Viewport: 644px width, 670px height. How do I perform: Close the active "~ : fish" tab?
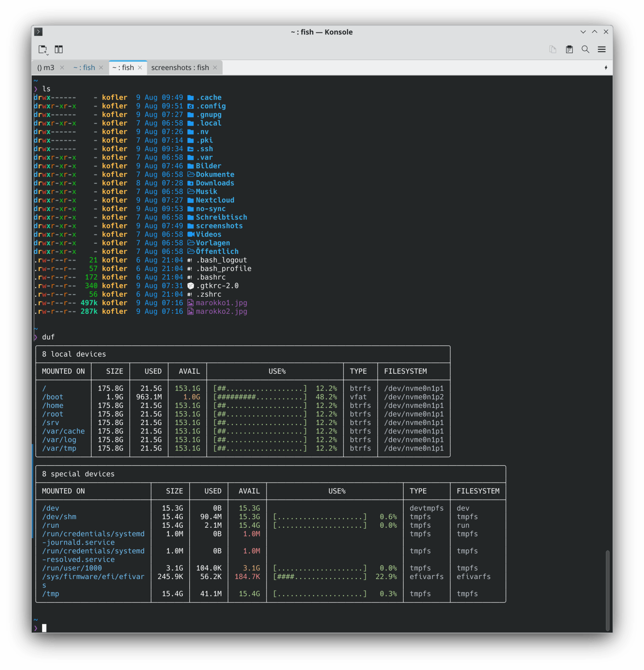[140, 68]
